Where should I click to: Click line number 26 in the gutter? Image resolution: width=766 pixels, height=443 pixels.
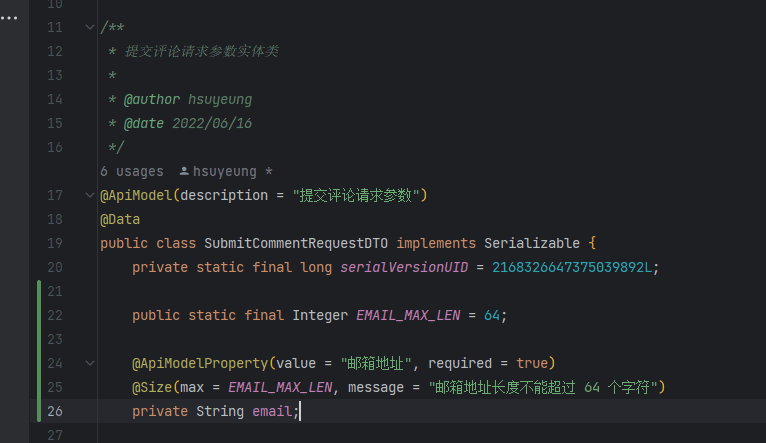pyautogui.click(x=54, y=411)
